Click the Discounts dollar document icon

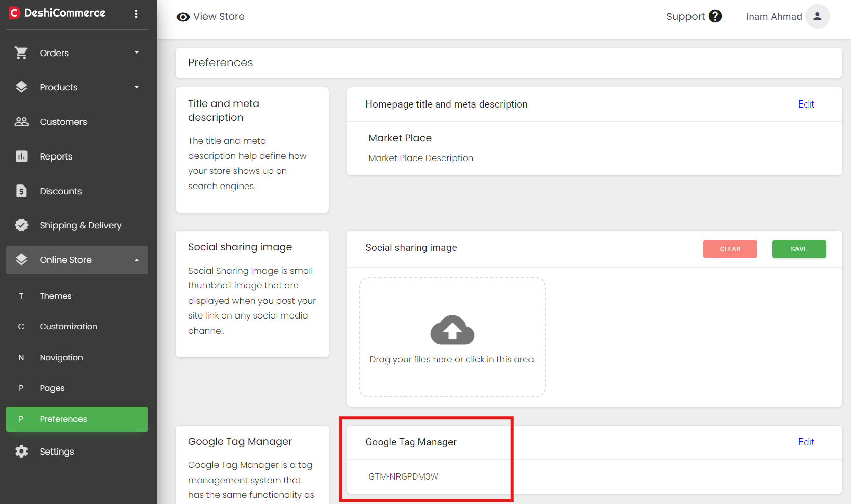21,191
